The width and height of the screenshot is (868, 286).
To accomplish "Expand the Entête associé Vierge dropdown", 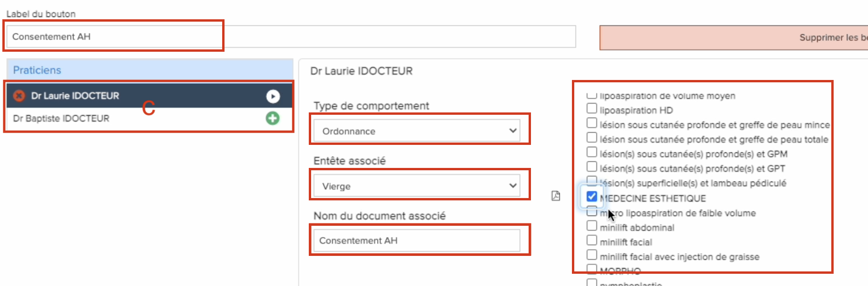I will (417, 186).
